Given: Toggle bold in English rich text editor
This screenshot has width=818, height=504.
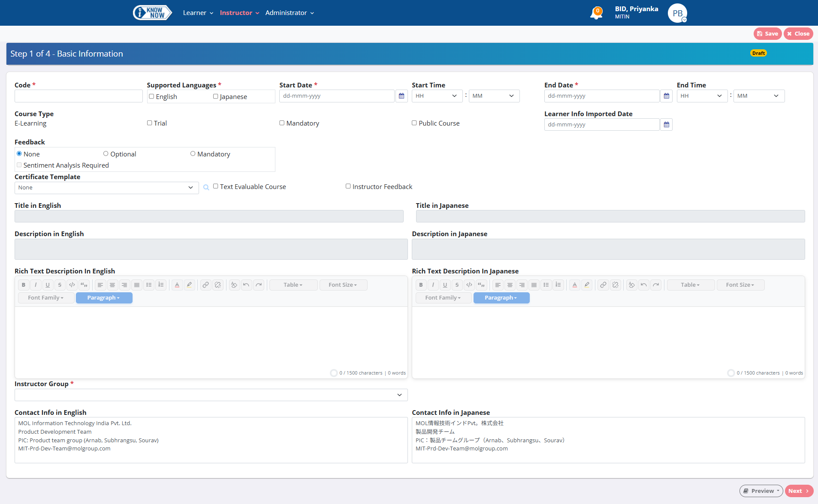Looking at the screenshot, I should (x=24, y=285).
